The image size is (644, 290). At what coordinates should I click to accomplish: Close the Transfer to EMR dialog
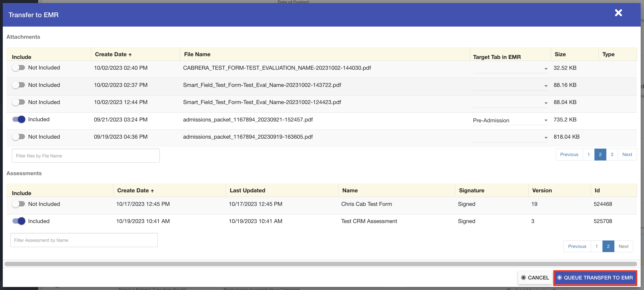pos(618,13)
